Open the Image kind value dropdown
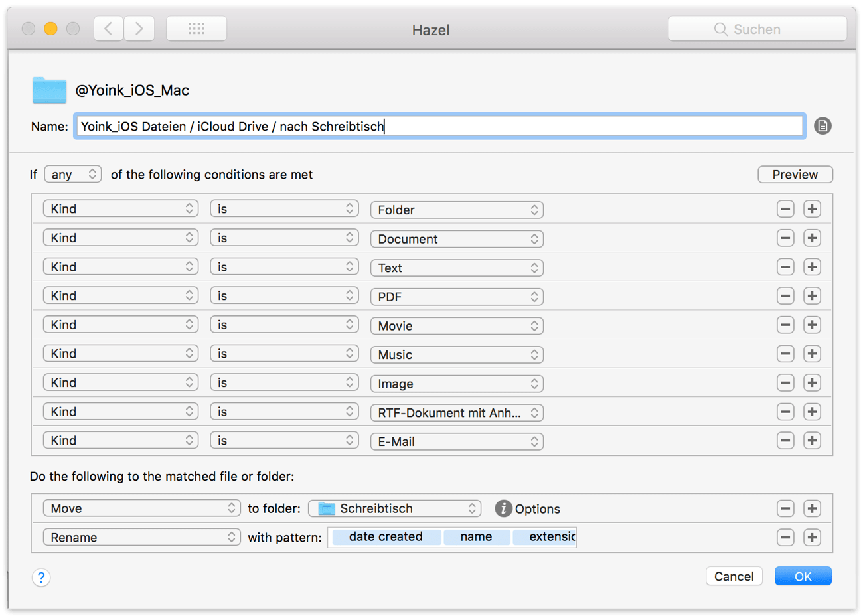The image size is (863, 616). point(457,384)
